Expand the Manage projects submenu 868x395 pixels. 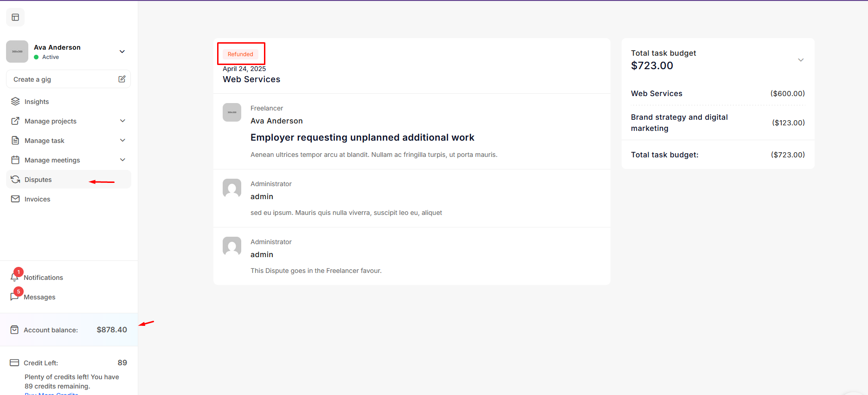point(122,121)
